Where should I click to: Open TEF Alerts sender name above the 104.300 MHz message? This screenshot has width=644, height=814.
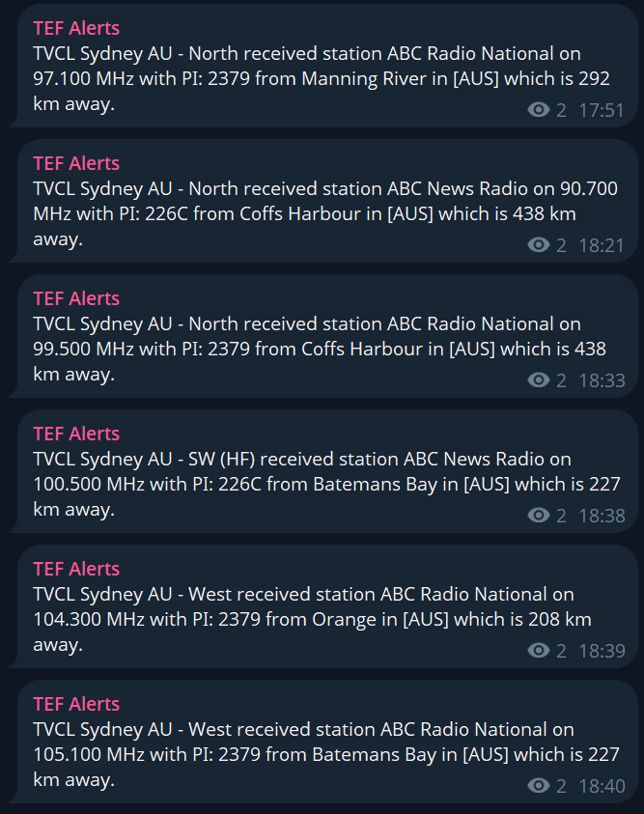76,569
